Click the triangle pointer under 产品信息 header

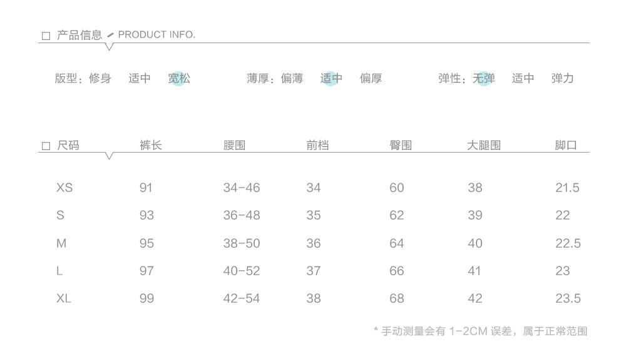(109, 47)
